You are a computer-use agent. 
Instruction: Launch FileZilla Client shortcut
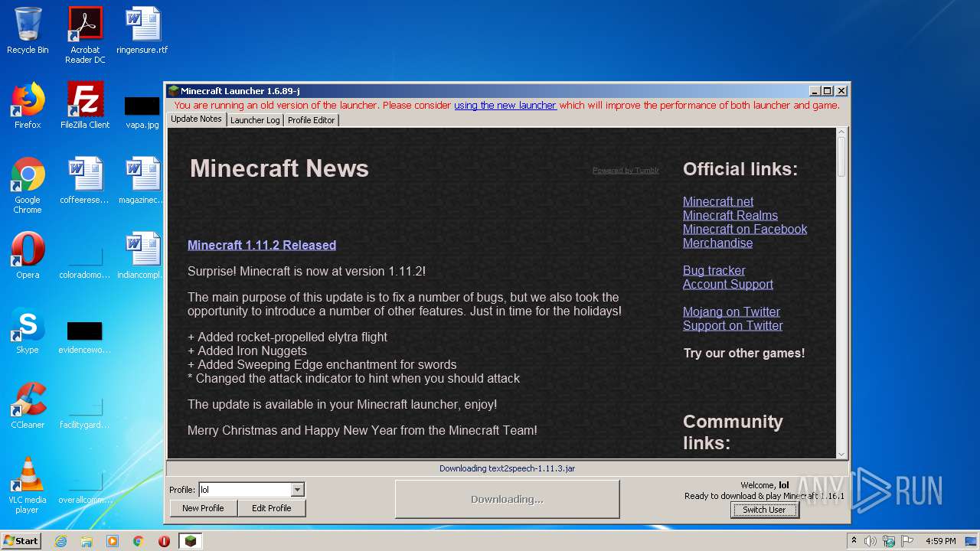85,106
